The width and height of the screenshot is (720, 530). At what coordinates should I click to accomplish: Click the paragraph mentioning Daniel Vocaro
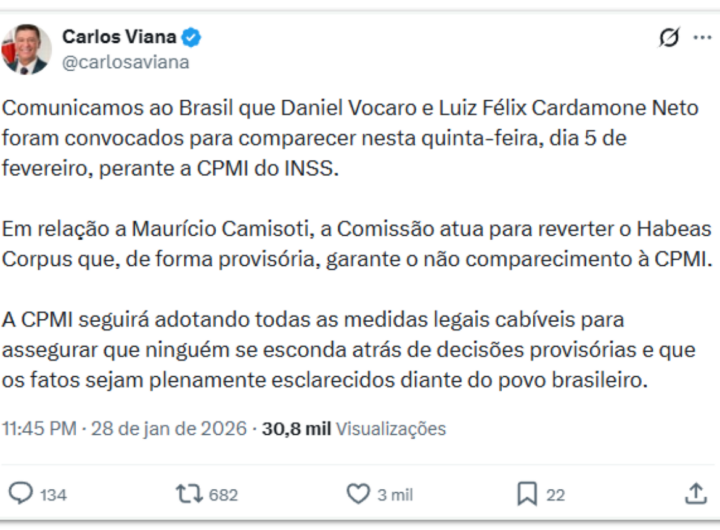(x=350, y=138)
